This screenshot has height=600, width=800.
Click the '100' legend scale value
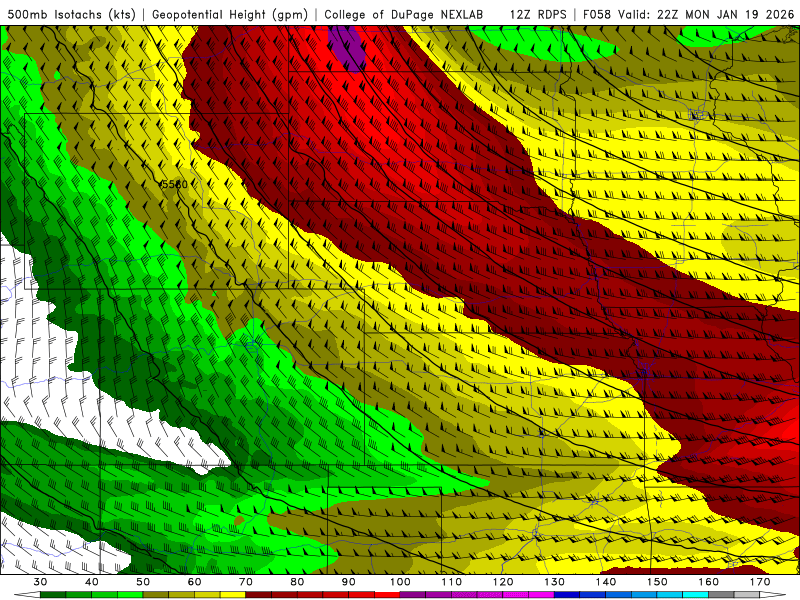click(400, 582)
